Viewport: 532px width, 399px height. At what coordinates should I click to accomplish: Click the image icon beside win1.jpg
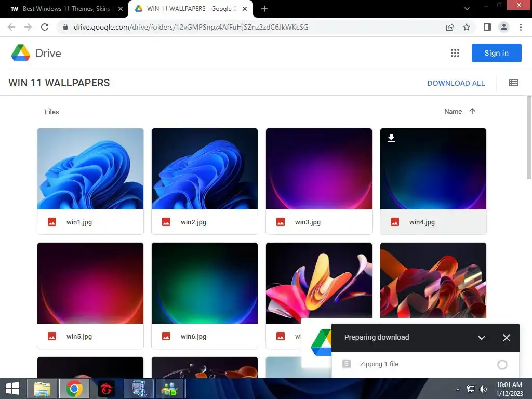click(52, 222)
